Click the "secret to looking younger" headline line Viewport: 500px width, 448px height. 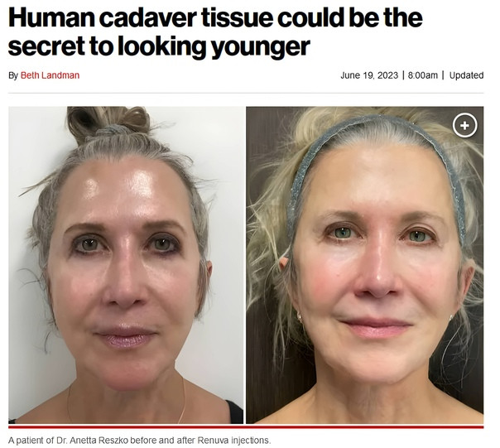pyautogui.click(x=159, y=46)
